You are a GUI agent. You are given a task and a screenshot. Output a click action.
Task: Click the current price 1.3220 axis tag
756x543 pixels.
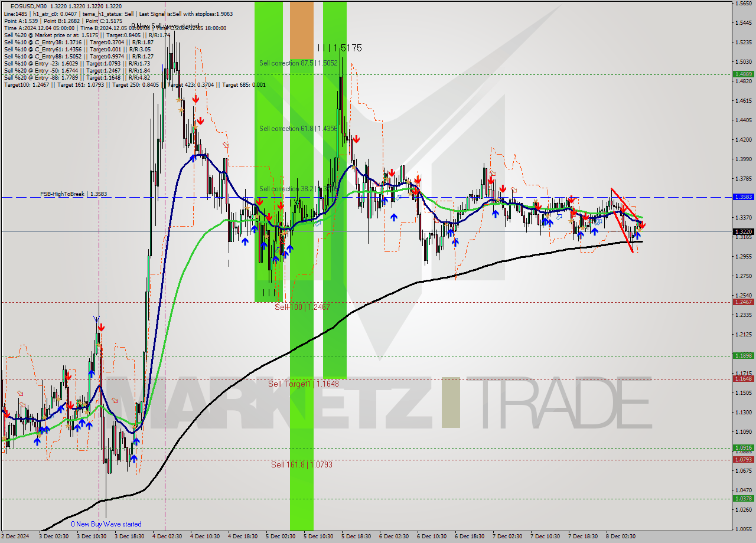[x=743, y=232]
